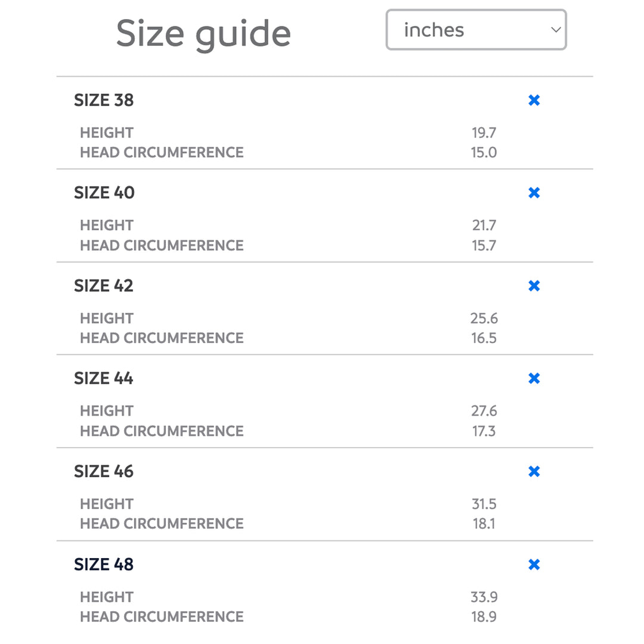
Task: Click HEAD CIRCUMFERENCE label under Size 42
Action: point(162,338)
